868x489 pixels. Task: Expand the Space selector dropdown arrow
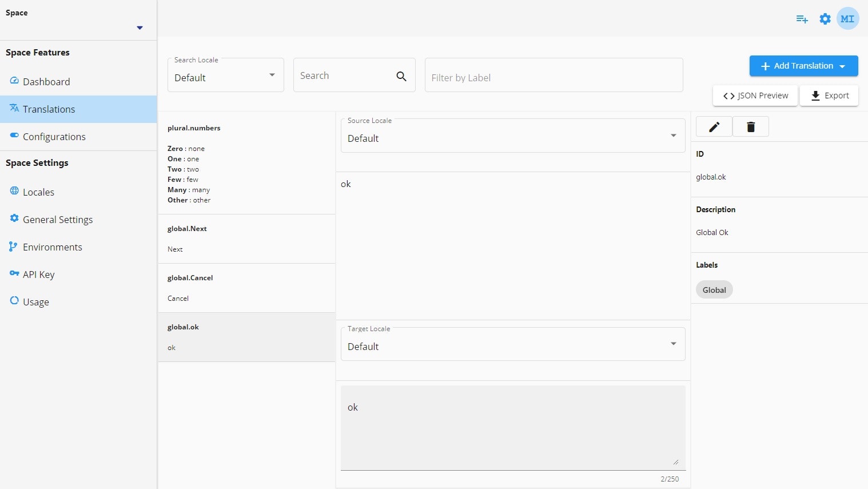click(140, 28)
